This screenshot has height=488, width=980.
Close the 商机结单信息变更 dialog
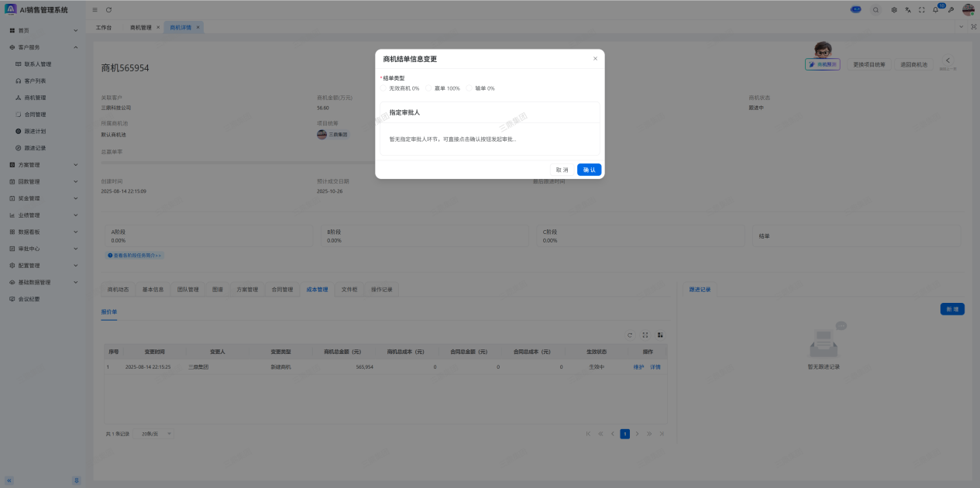[595, 59]
